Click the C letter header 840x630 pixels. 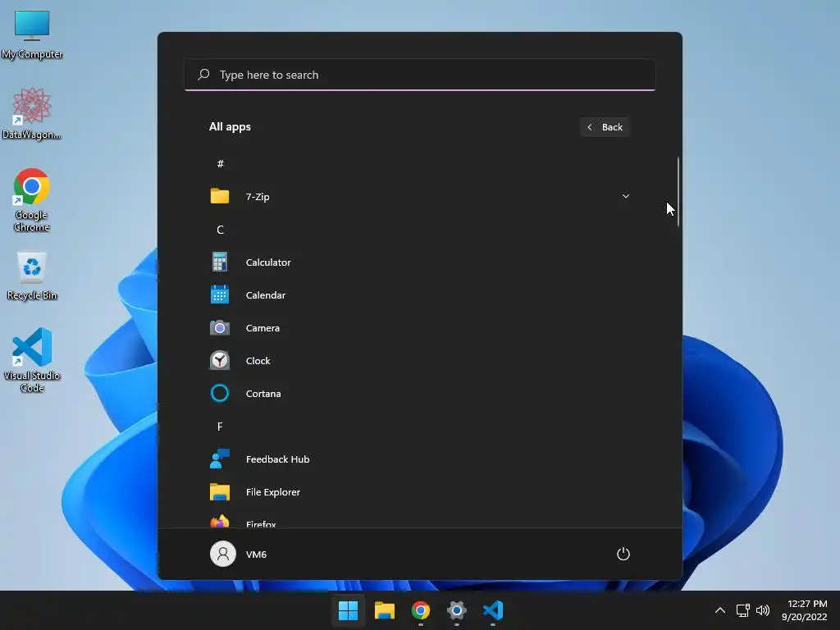coord(220,230)
